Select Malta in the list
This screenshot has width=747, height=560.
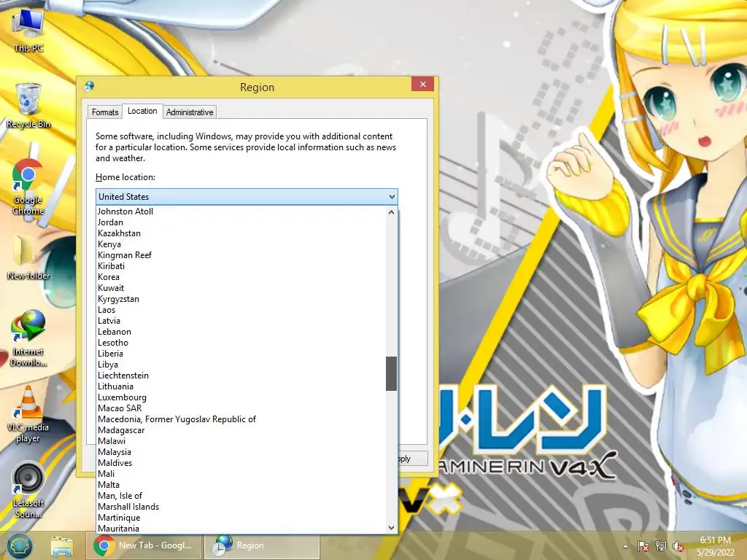[x=241, y=485]
